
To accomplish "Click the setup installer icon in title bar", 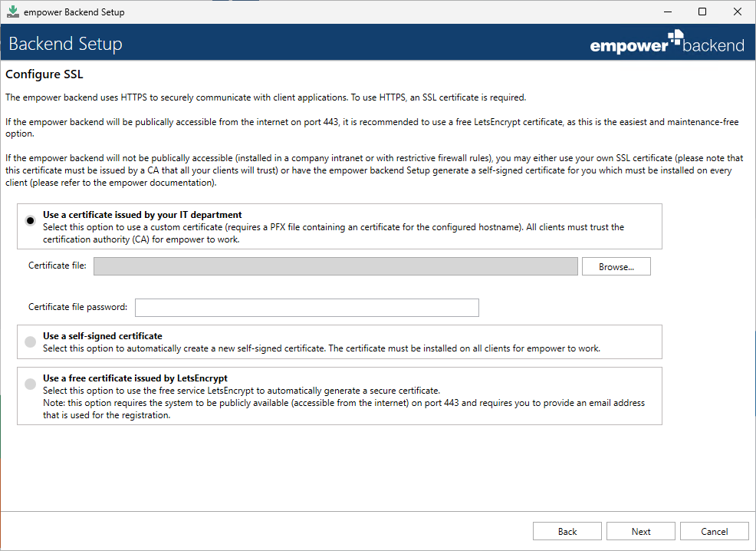I will pyautogui.click(x=13, y=12).
